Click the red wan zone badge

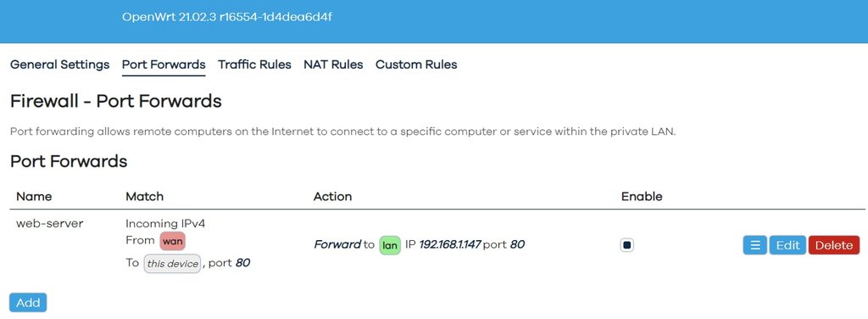click(x=173, y=242)
